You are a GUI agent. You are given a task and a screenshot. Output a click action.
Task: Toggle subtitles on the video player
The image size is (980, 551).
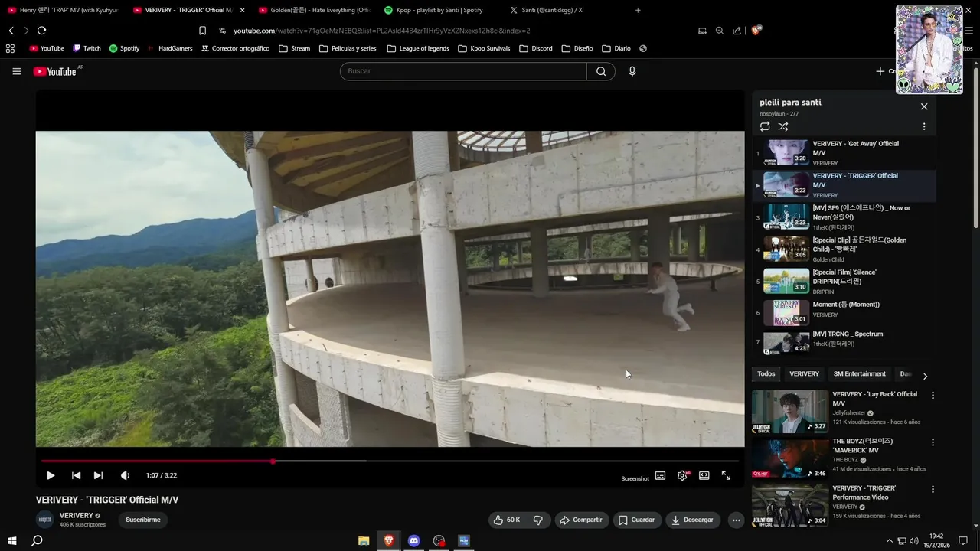(x=660, y=475)
